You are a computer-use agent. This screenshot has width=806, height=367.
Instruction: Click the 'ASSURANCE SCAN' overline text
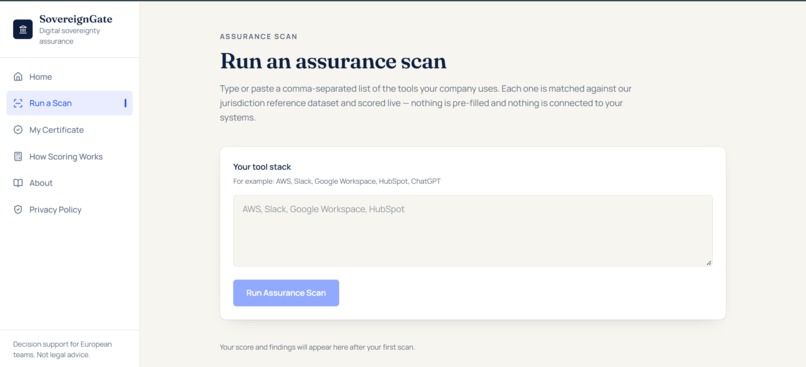click(x=259, y=37)
